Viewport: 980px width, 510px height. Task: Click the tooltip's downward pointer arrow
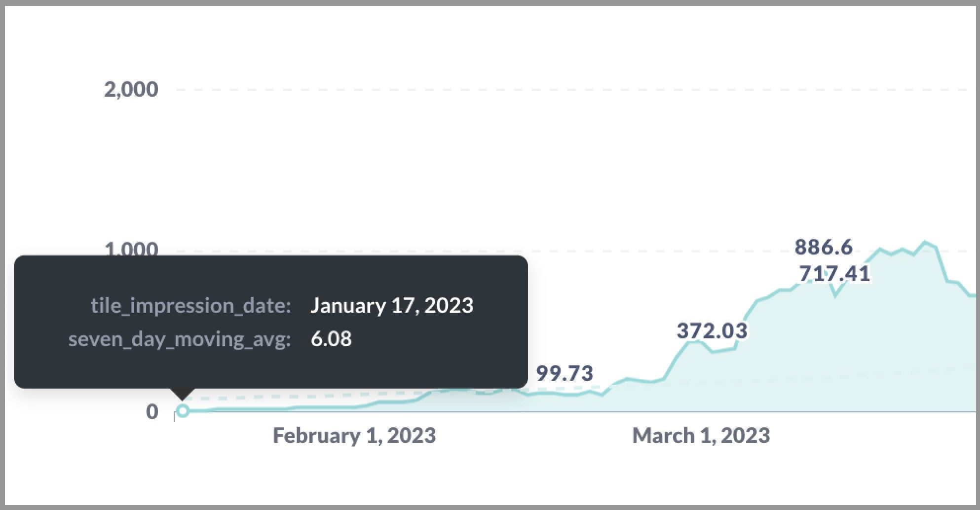[x=182, y=394]
